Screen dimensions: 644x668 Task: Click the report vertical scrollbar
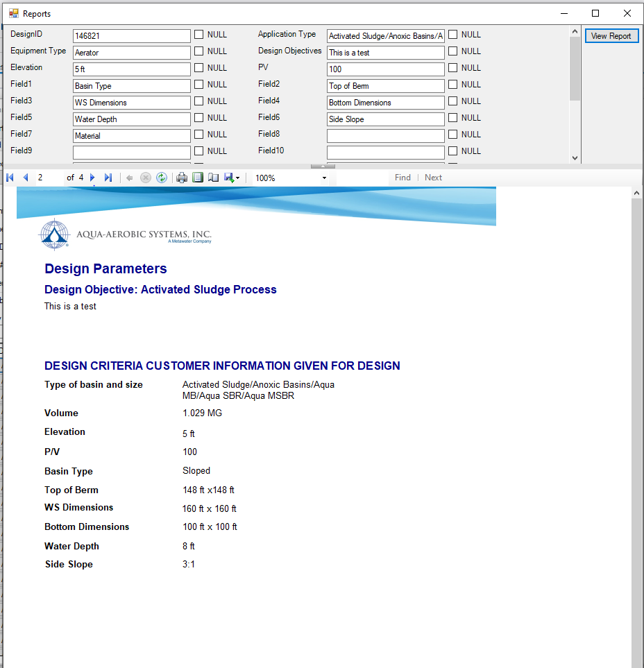tap(636, 416)
